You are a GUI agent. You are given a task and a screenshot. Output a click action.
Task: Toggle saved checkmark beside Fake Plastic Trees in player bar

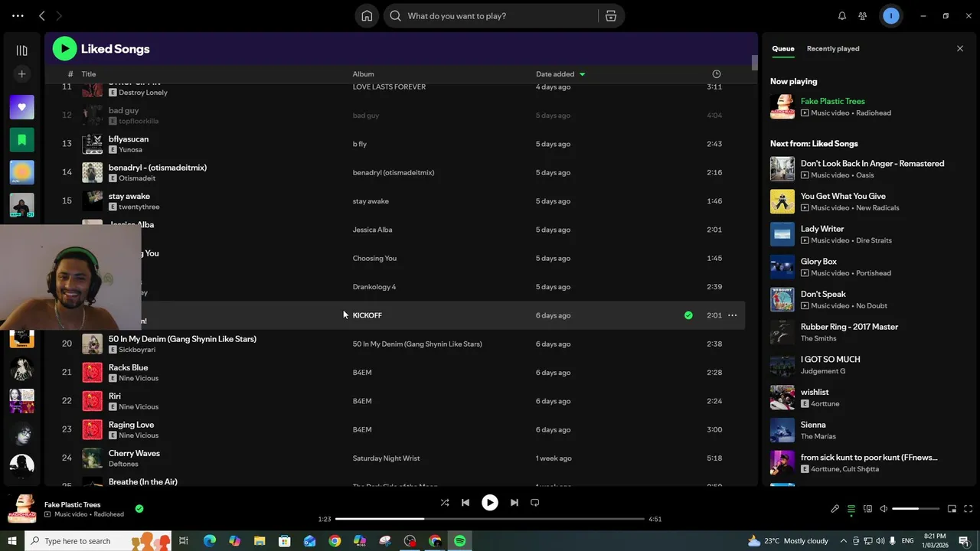pyautogui.click(x=139, y=508)
